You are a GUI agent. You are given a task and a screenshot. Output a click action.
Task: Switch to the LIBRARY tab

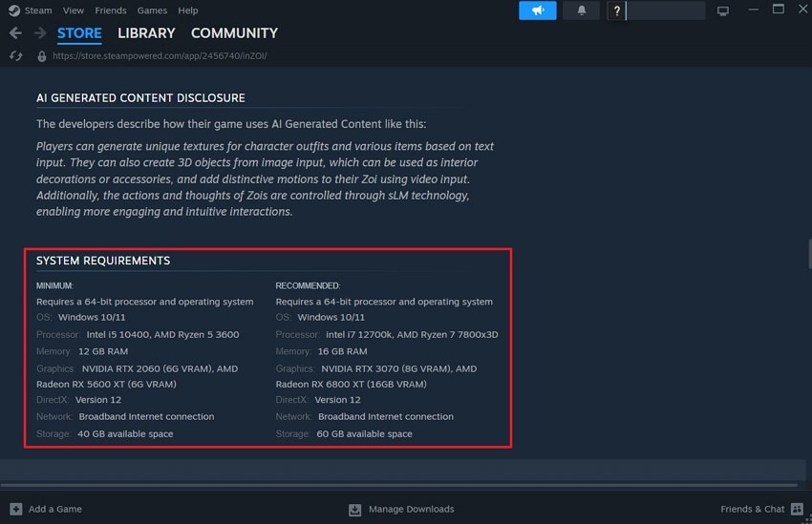pos(146,33)
